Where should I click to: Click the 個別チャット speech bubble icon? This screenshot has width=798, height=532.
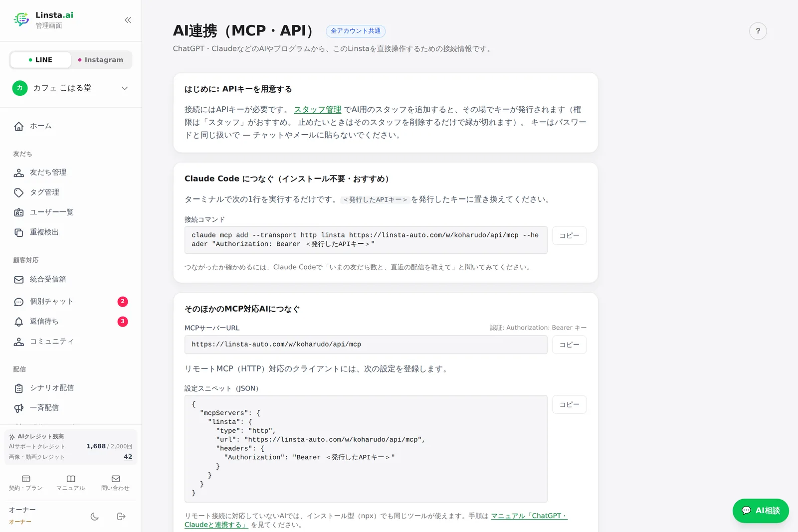point(19,302)
